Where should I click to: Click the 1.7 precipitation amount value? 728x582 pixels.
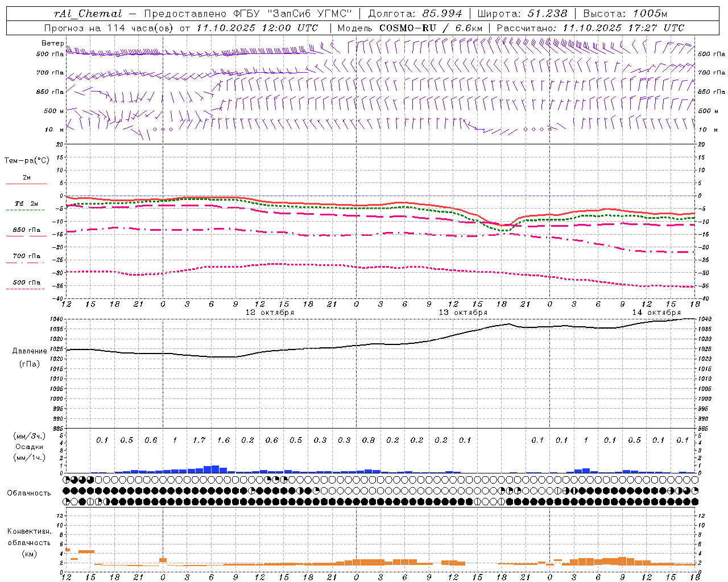199,440
